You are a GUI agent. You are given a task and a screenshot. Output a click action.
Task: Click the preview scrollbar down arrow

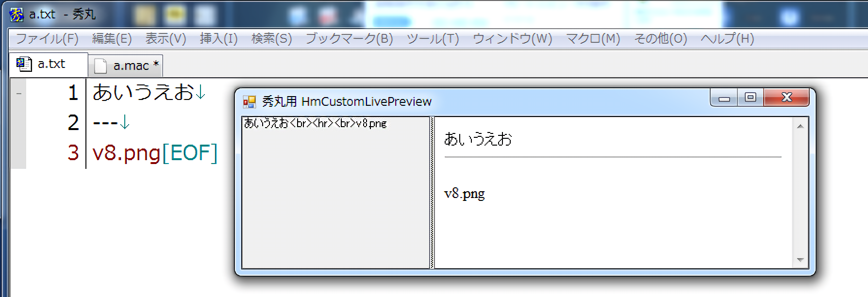point(800,260)
